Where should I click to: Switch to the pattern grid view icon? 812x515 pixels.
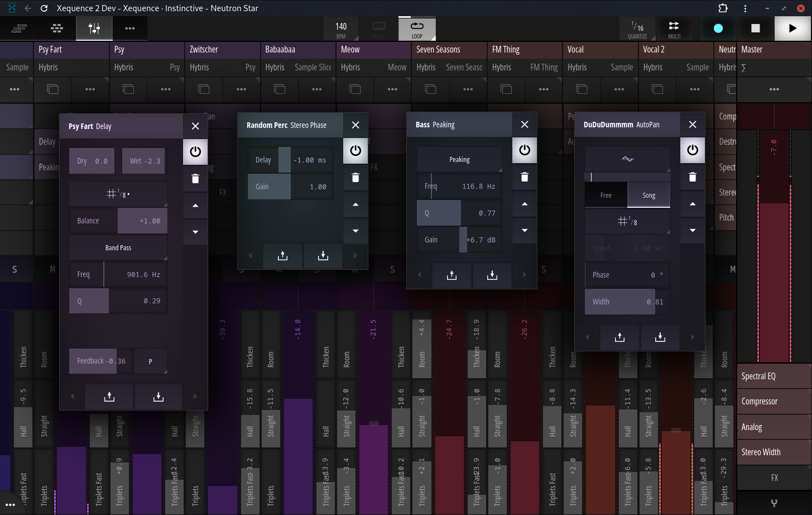[x=57, y=28]
